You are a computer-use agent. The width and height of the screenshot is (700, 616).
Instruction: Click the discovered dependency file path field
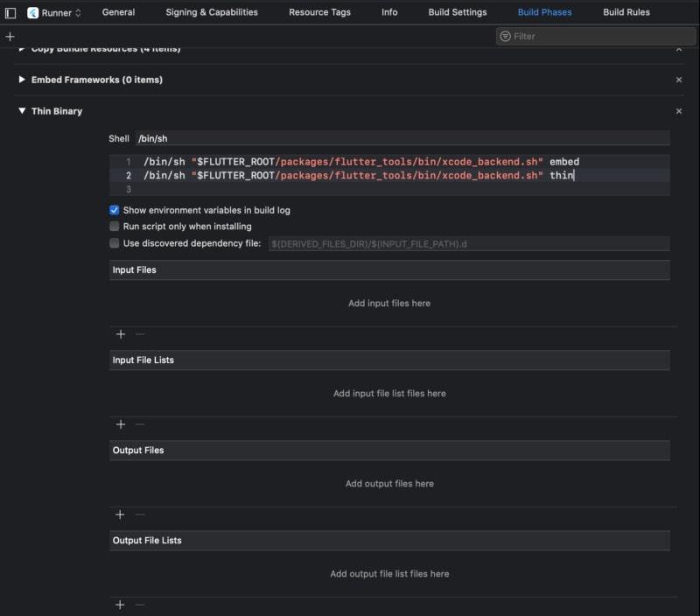[x=468, y=243]
